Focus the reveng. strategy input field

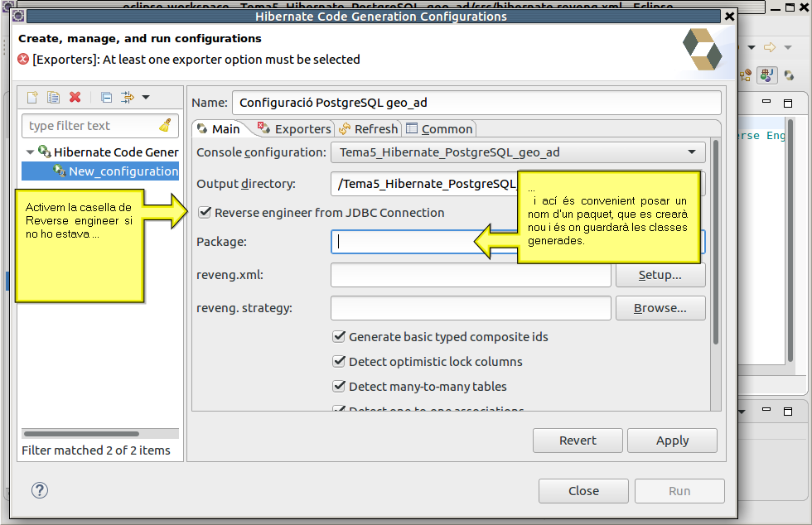(471, 308)
